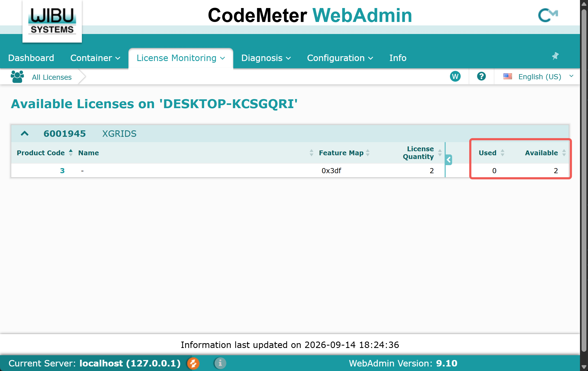Collapse side columns with left chevron handle
Screen dimensions: 588x371
point(449,160)
